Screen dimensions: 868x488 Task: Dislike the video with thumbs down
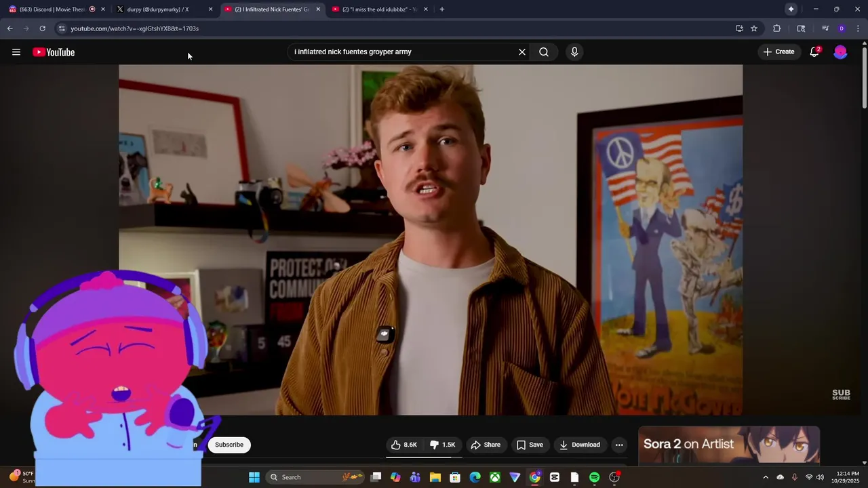[x=443, y=445]
